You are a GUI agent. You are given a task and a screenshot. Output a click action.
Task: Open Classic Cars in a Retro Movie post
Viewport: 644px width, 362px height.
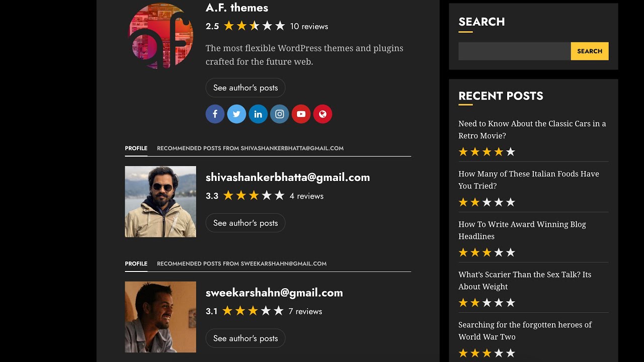(532, 130)
